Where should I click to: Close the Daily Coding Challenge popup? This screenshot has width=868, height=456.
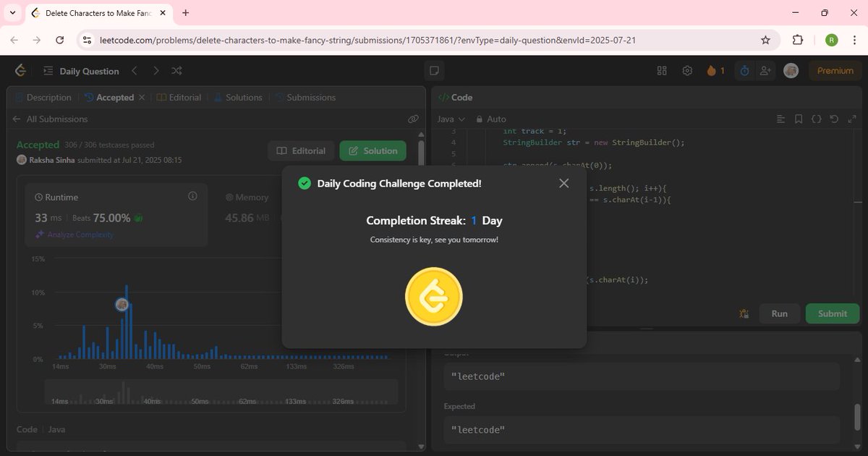click(x=564, y=183)
